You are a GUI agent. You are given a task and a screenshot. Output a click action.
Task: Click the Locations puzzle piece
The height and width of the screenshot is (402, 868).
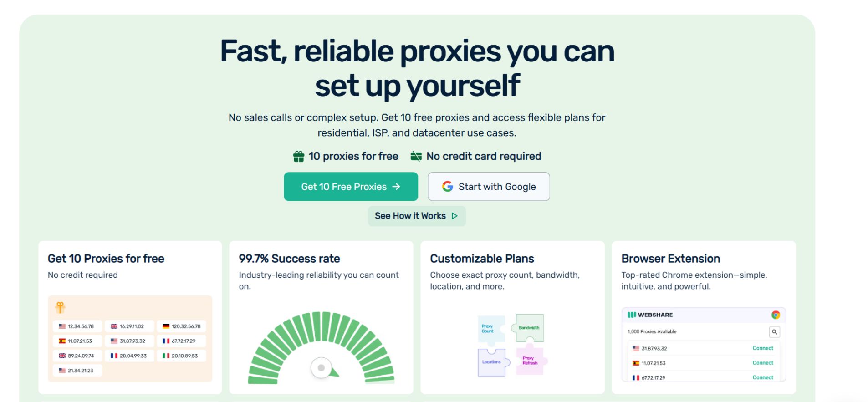click(492, 362)
